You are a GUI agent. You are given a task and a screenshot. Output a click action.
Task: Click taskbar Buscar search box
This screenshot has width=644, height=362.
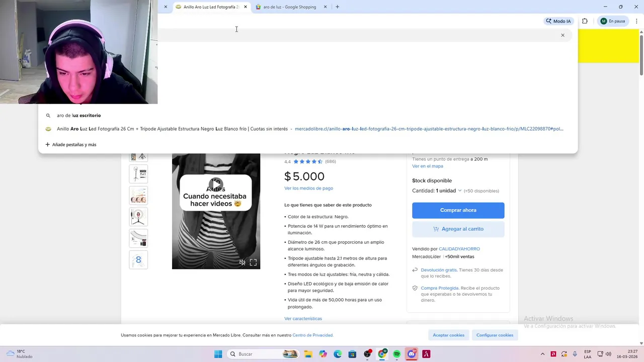[263, 354]
